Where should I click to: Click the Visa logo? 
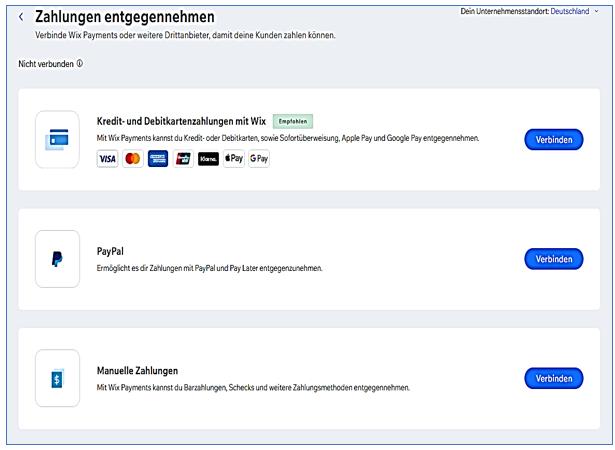107,159
